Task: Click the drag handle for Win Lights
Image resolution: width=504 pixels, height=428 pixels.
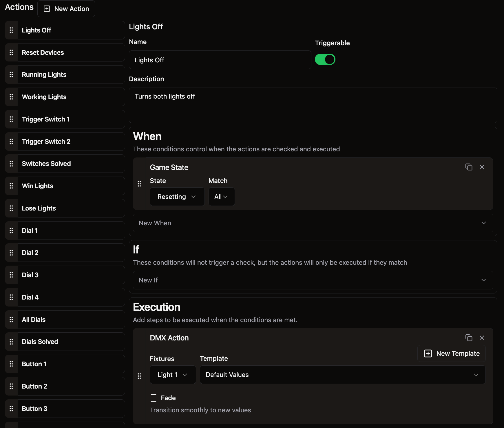Action: tap(11, 186)
